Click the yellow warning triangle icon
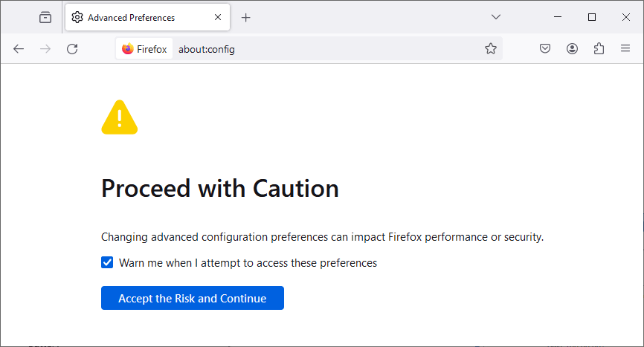The height and width of the screenshot is (347, 644). tap(119, 118)
